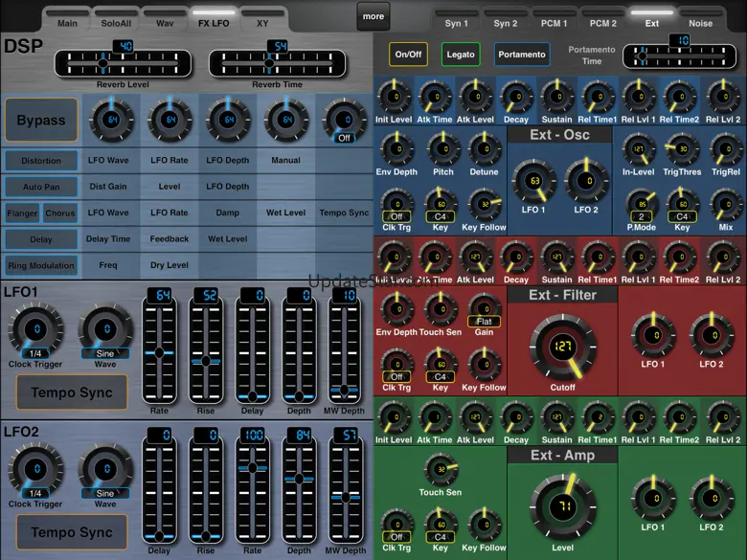Click the DSP knob showing Off
The width and height of the screenshot is (747, 560).
tap(345, 120)
